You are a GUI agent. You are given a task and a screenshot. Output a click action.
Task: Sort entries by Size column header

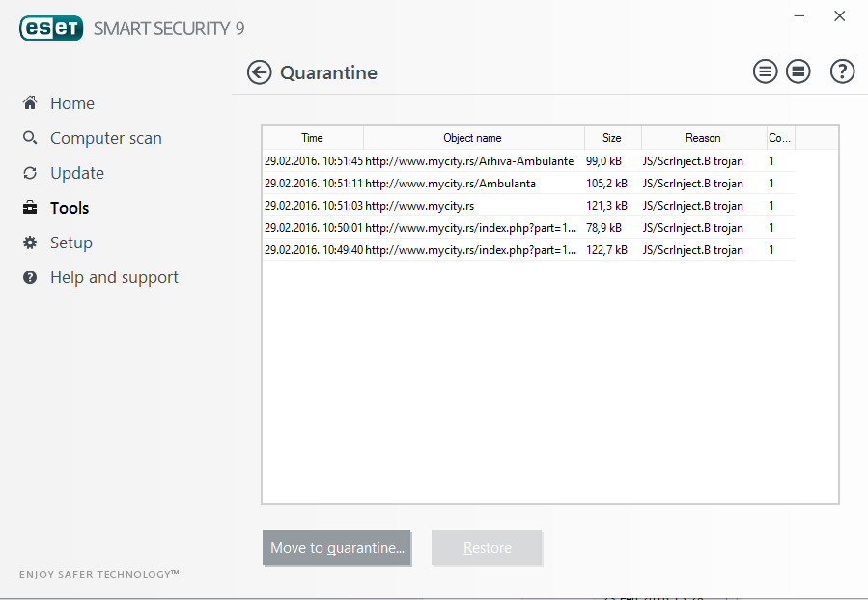click(x=612, y=138)
